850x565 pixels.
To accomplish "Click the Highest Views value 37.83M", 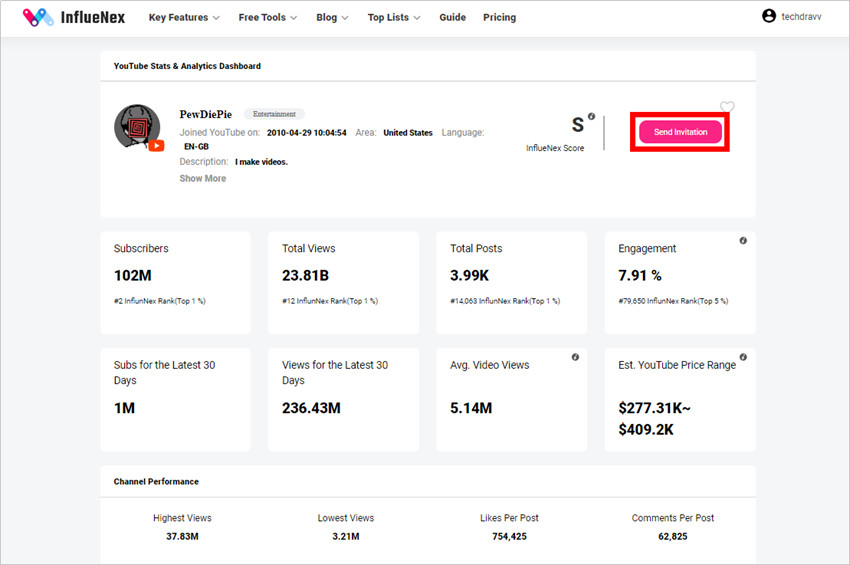I will [x=182, y=536].
